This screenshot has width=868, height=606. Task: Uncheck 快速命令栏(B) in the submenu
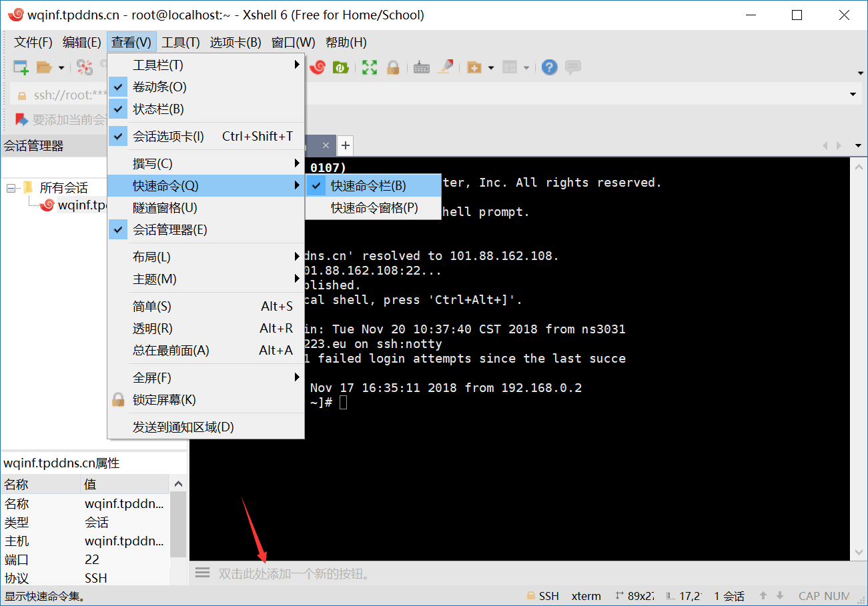tap(368, 186)
